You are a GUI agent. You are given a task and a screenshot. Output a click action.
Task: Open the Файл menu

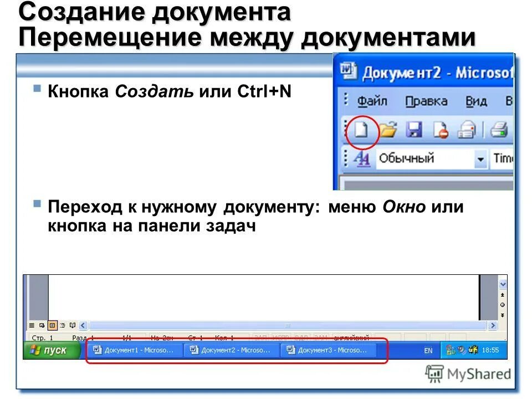click(372, 101)
